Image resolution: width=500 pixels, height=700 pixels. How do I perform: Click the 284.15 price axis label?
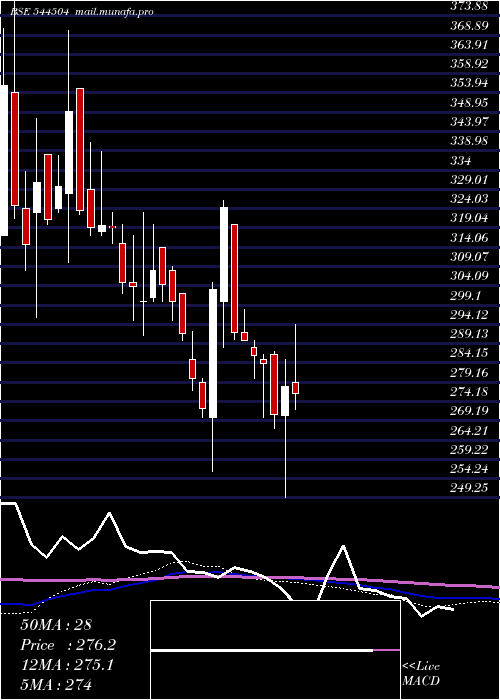tap(469, 353)
